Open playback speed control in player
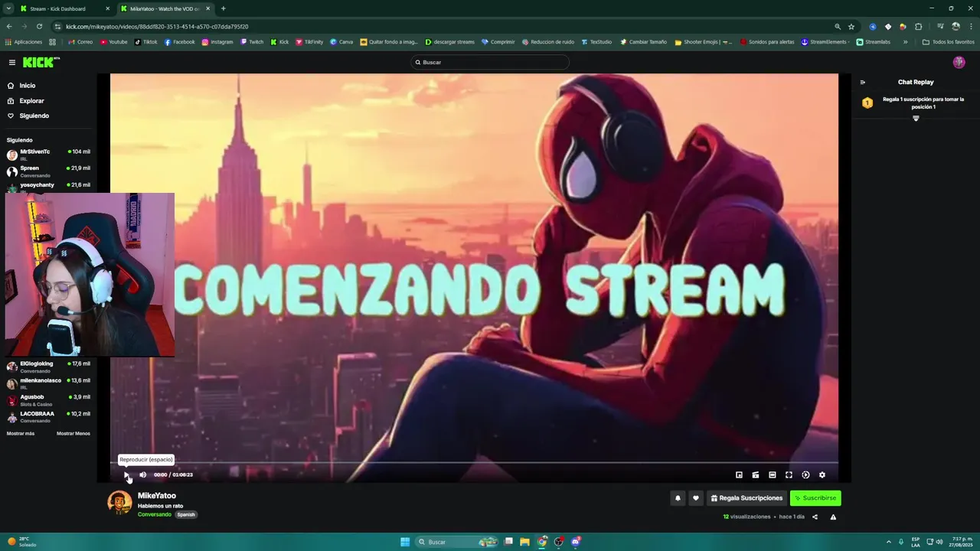This screenshot has width=980, height=551. (x=805, y=474)
